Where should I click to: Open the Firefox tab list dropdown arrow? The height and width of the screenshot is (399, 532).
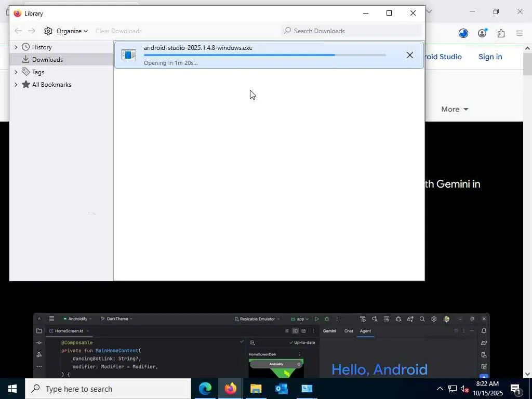point(429,11)
